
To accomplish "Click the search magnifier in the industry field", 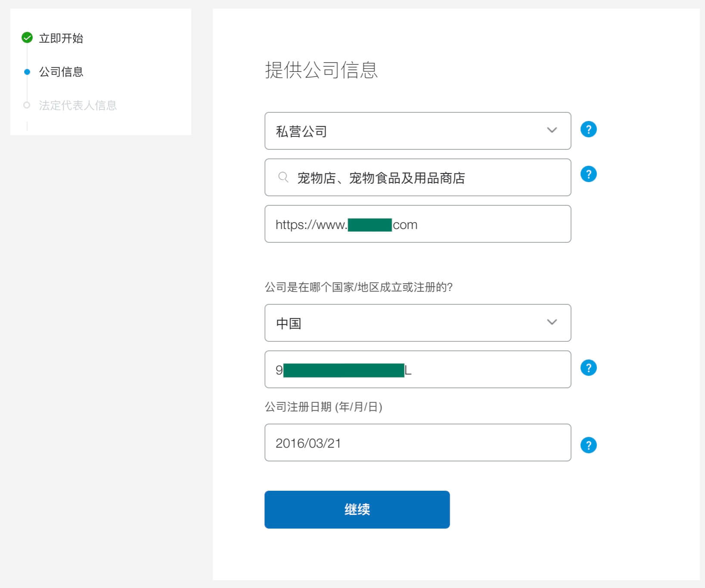I will click(x=283, y=177).
